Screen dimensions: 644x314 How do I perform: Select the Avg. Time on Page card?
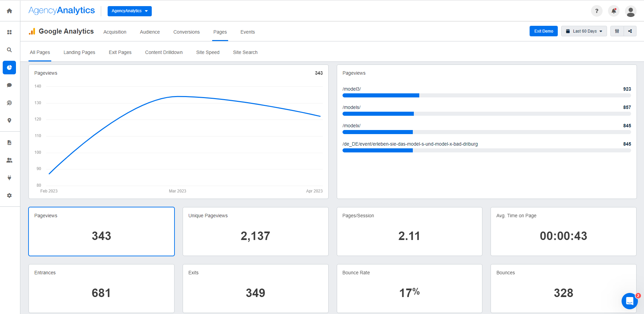pyautogui.click(x=564, y=232)
